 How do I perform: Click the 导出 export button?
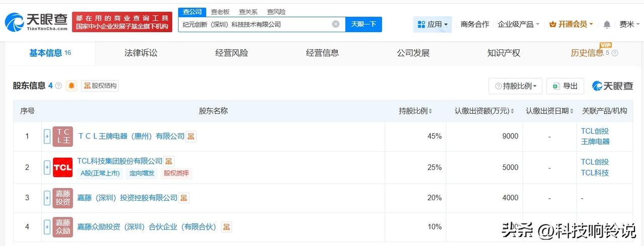565,86
